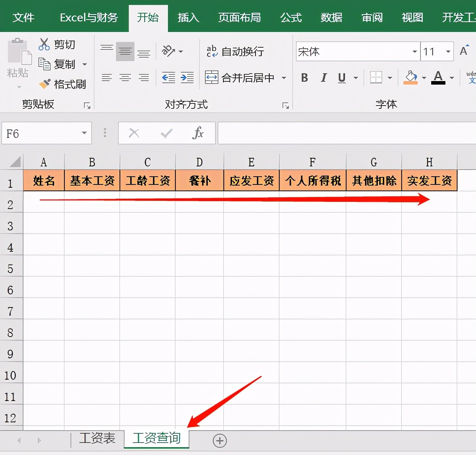Screen dimensions: 476x455
Task: Expand the font size dropdown
Action: coord(448,52)
